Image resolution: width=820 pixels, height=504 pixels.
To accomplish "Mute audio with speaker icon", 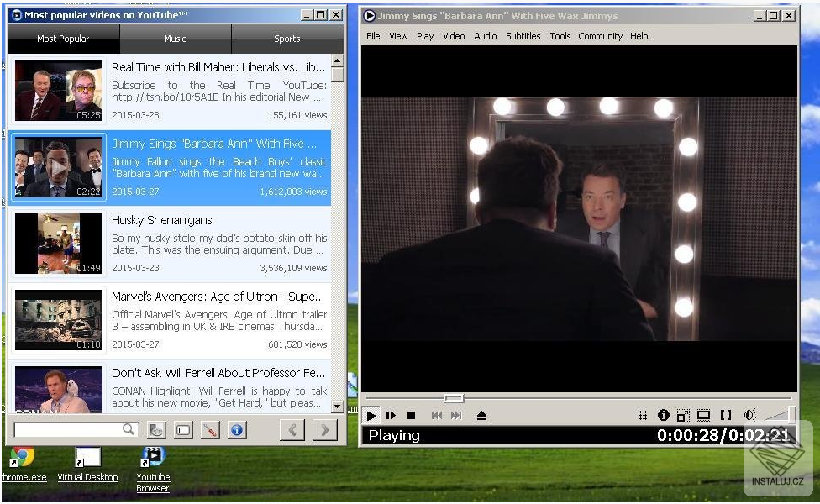I will pyautogui.click(x=749, y=415).
